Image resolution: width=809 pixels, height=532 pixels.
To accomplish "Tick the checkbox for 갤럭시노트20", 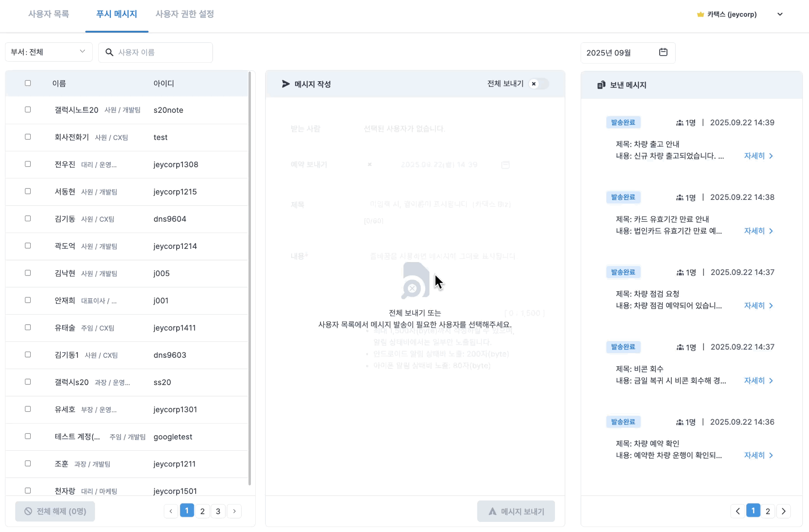I will coord(28,110).
